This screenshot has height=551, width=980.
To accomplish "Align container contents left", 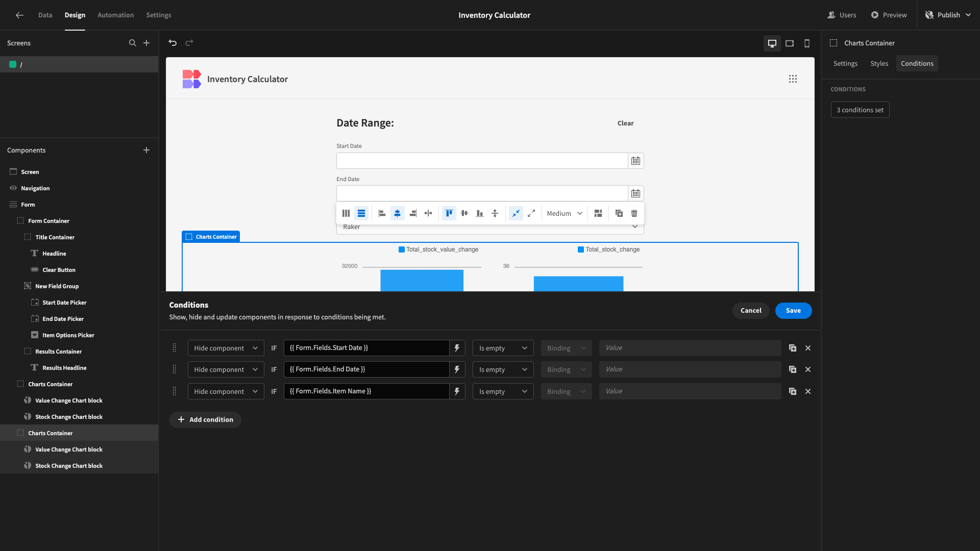I will pos(382,213).
